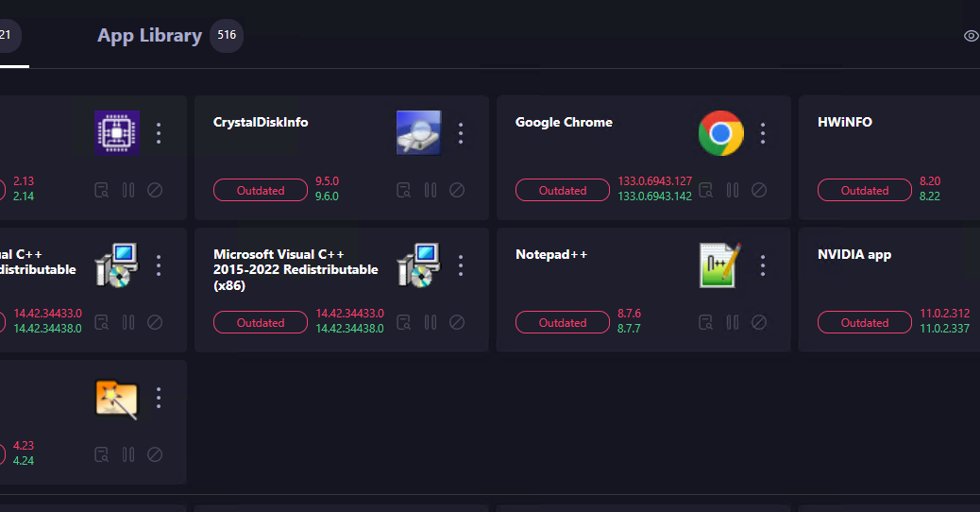
Task: Click the HWiNFO new version 8.22
Action: 930,196
